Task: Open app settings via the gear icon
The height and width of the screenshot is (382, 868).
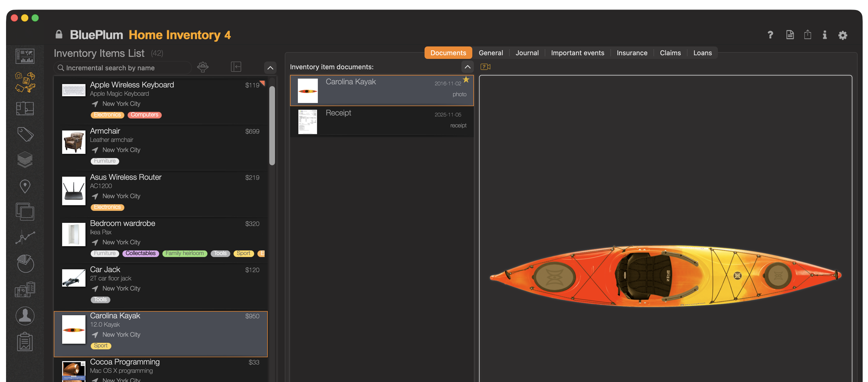Action: tap(843, 35)
